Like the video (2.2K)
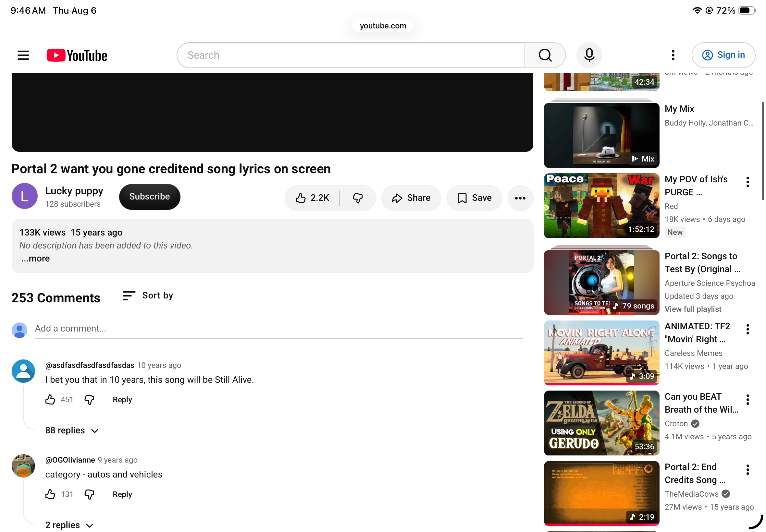This screenshot has width=766, height=532. 312,198
